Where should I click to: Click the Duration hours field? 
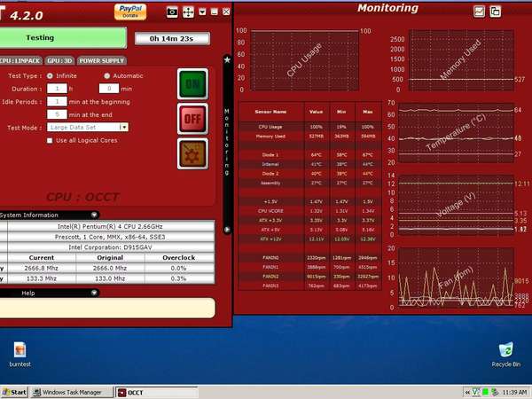pyautogui.click(x=57, y=89)
